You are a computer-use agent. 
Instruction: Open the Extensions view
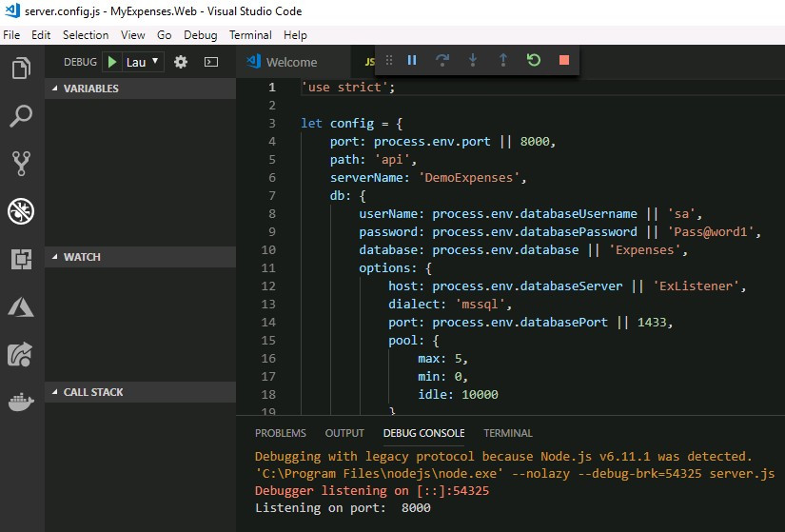[x=21, y=259]
